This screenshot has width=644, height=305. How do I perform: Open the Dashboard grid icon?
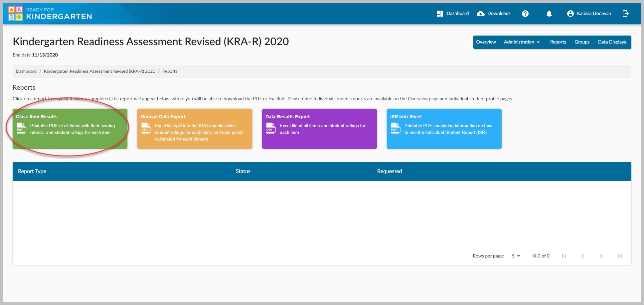(440, 14)
